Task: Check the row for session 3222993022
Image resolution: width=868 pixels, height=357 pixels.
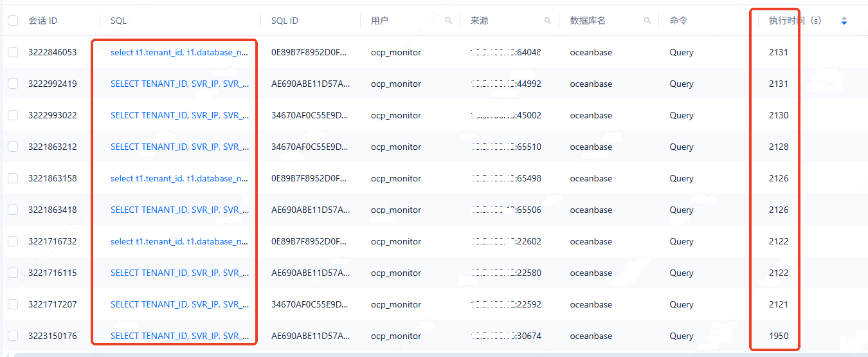Action: click(x=13, y=115)
